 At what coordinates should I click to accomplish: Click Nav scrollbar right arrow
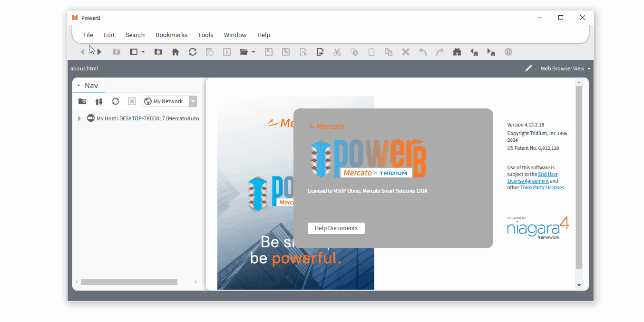(195, 282)
